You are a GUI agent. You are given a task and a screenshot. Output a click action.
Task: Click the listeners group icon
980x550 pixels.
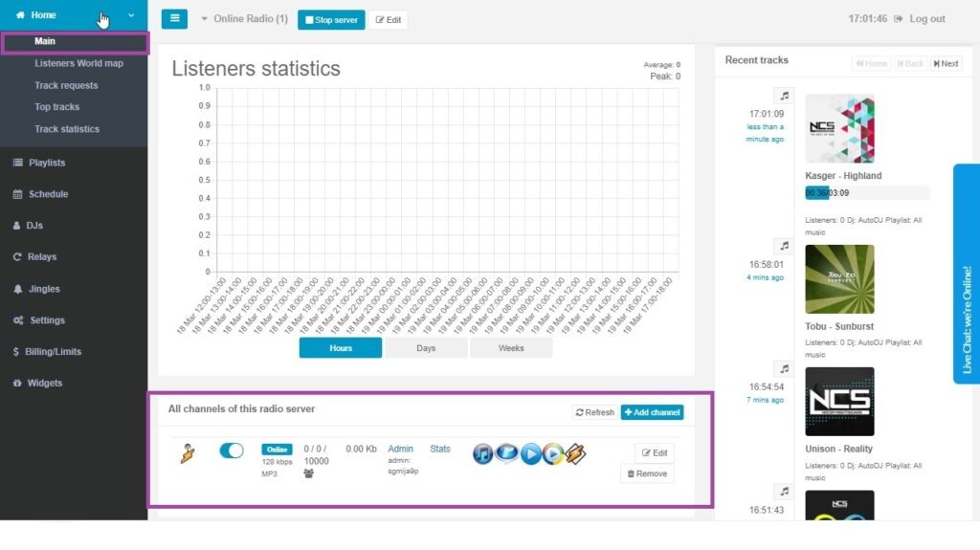pyautogui.click(x=311, y=473)
